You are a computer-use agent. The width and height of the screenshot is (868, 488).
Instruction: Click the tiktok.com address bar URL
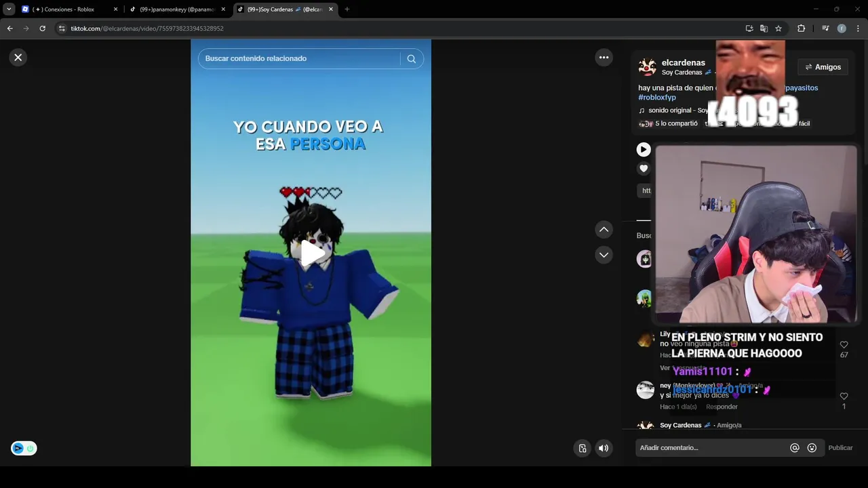tap(147, 28)
